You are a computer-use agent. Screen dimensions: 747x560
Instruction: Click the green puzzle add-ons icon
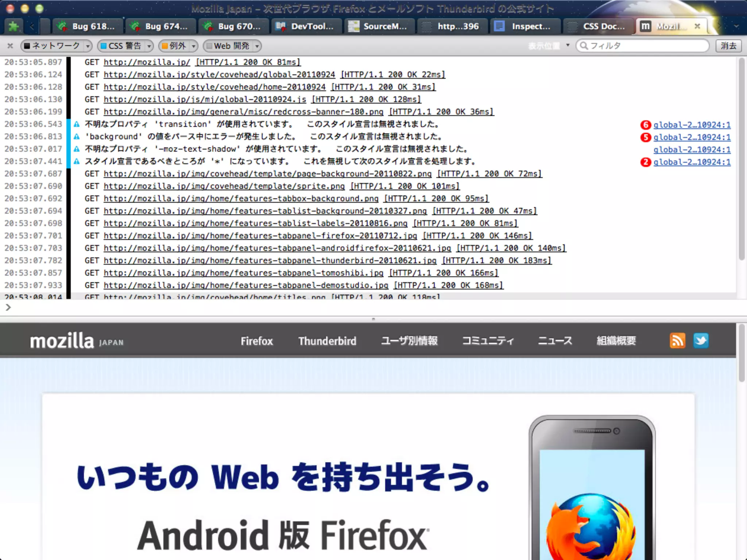click(13, 26)
